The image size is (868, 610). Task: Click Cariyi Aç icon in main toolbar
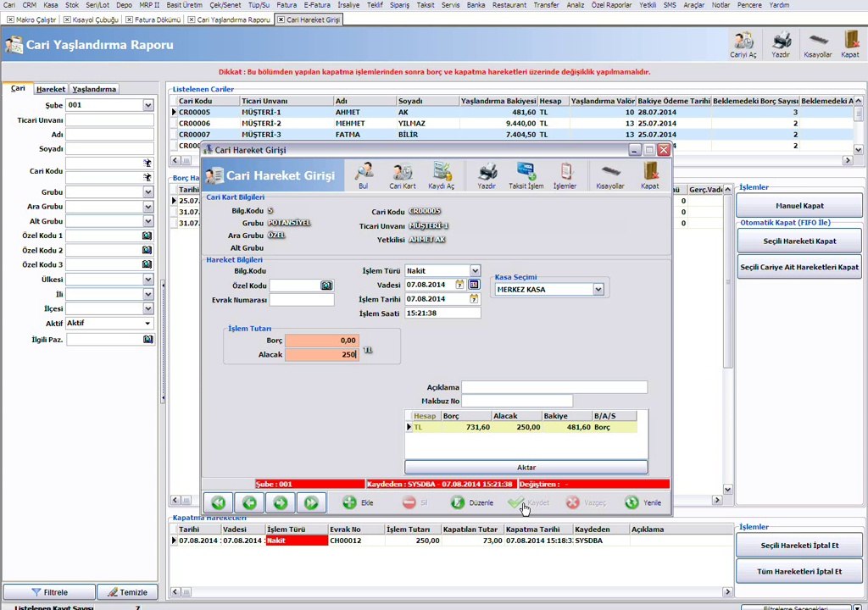pyautogui.click(x=743, y=44)
